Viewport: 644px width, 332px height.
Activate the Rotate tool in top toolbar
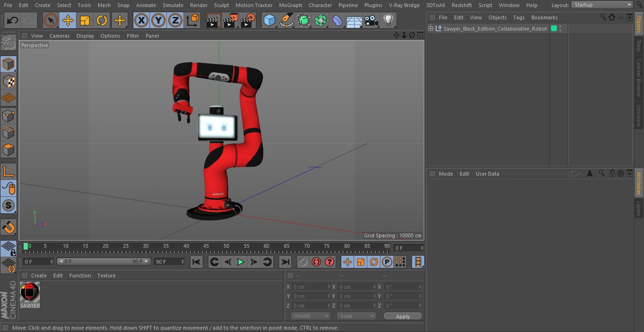[102, 20]
